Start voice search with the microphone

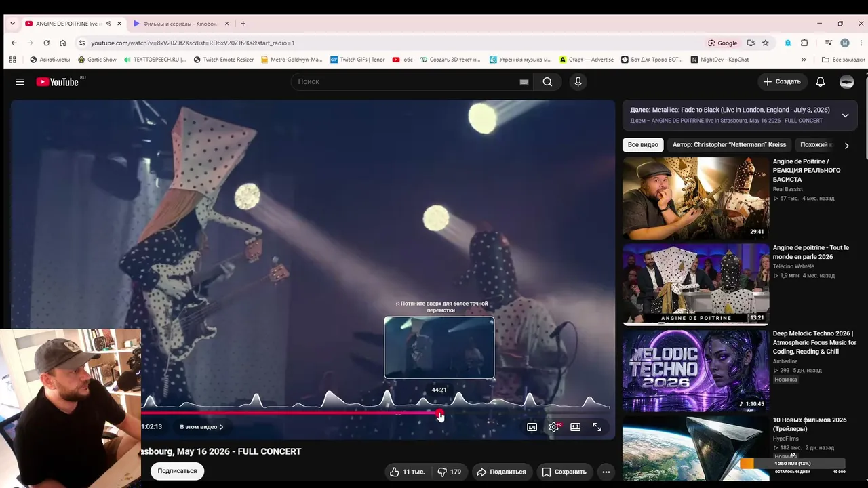578,82
